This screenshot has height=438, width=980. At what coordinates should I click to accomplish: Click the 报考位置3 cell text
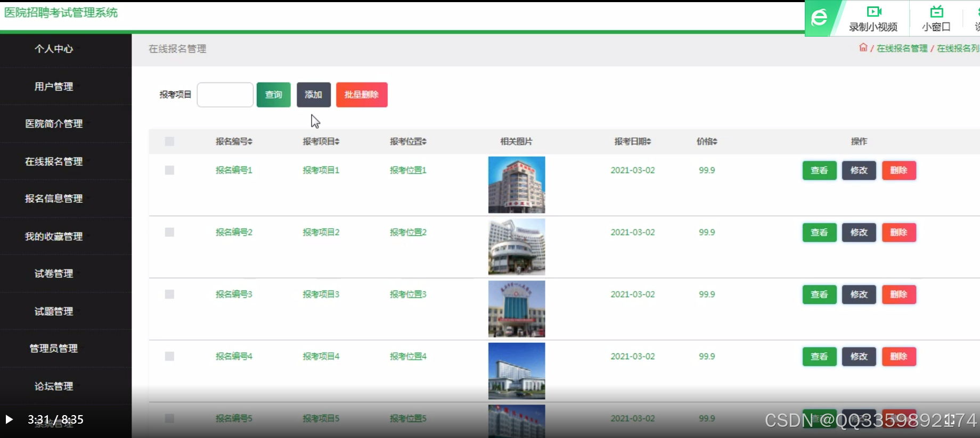pyautogui.click(x=408, y=294)
